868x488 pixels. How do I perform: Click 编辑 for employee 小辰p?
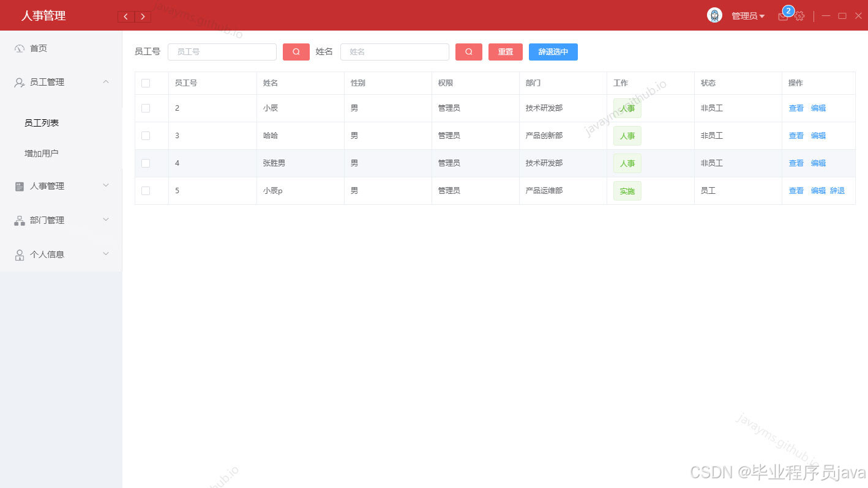(818, 191)
